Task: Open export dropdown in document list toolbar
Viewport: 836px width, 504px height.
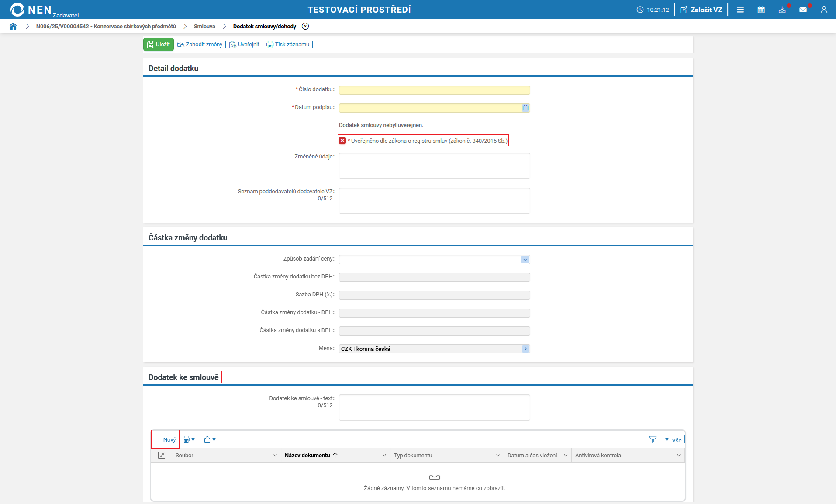Action: (x=210, y=439)
